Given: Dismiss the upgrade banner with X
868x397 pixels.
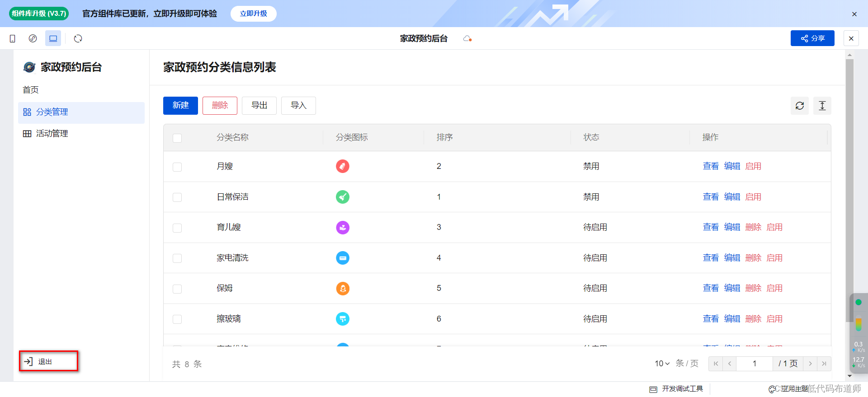Looking at the screenshot, I should tap(854, 14).
